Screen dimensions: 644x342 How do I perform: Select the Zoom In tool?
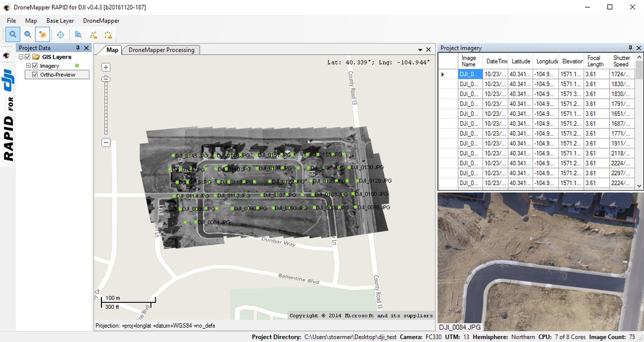(x=12, y=34)
